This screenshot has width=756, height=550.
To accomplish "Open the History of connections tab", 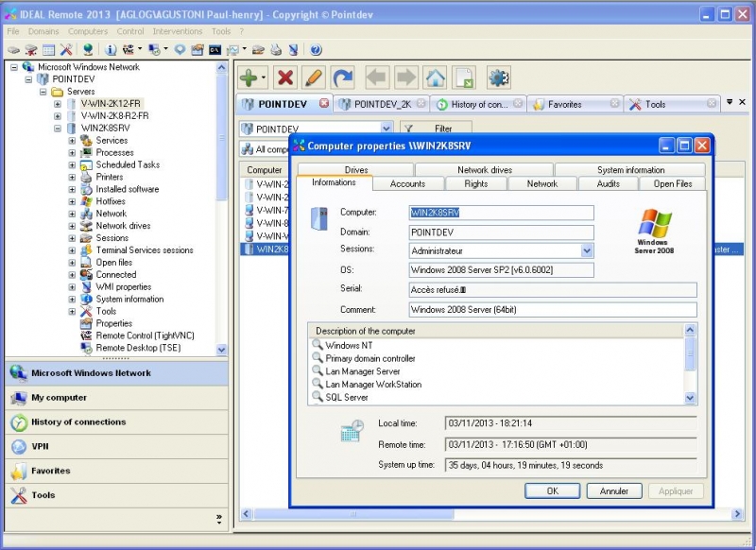I will point(478,104).
